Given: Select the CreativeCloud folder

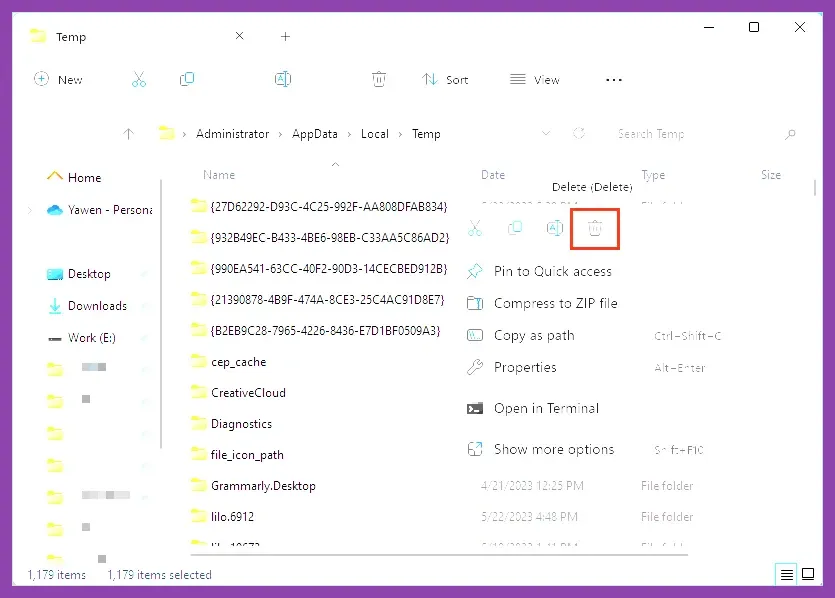Looking at the screenshot, I should [x=239, y=393].
